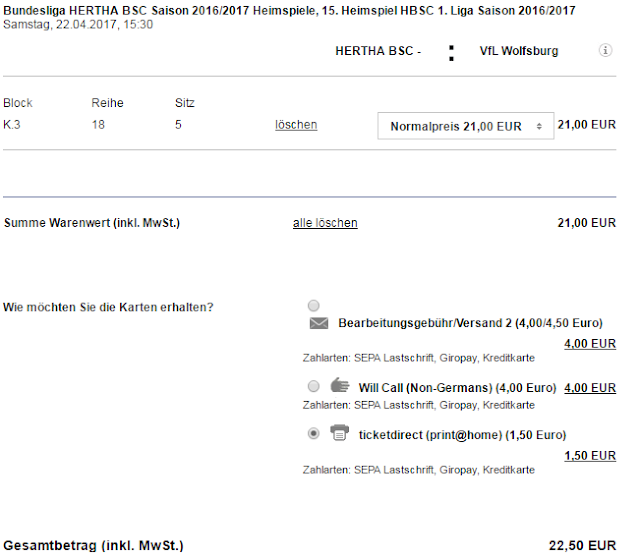
Task: Click the Summe Warenwert 21,00 EUR amount
Action: click(x=587, y=222)
